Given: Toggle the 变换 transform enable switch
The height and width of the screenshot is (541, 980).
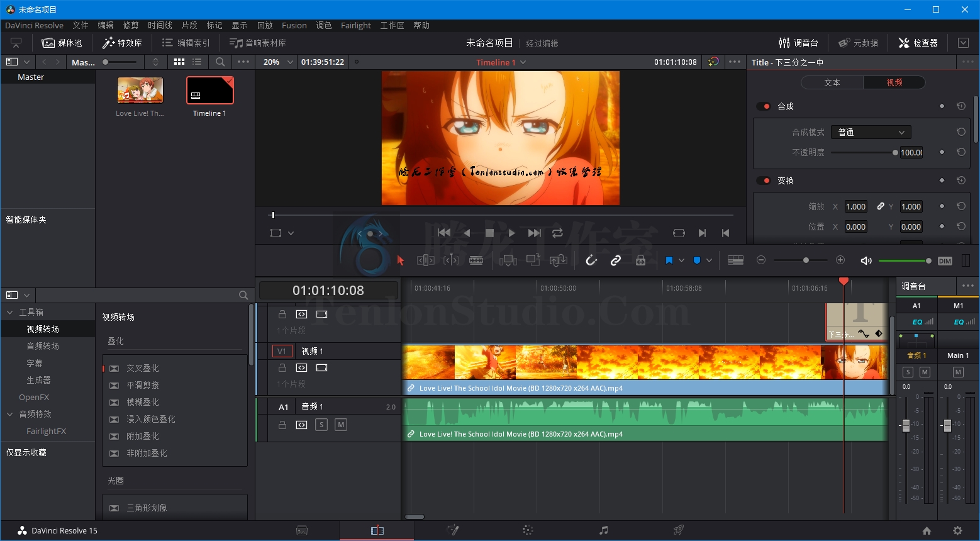Looking at the screenshot, I should 764,181.
